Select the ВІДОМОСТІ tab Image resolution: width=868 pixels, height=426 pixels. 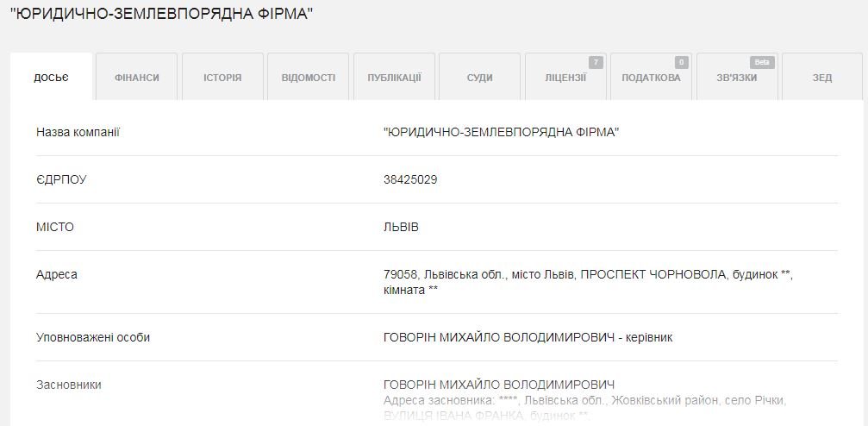pos(309,77)
